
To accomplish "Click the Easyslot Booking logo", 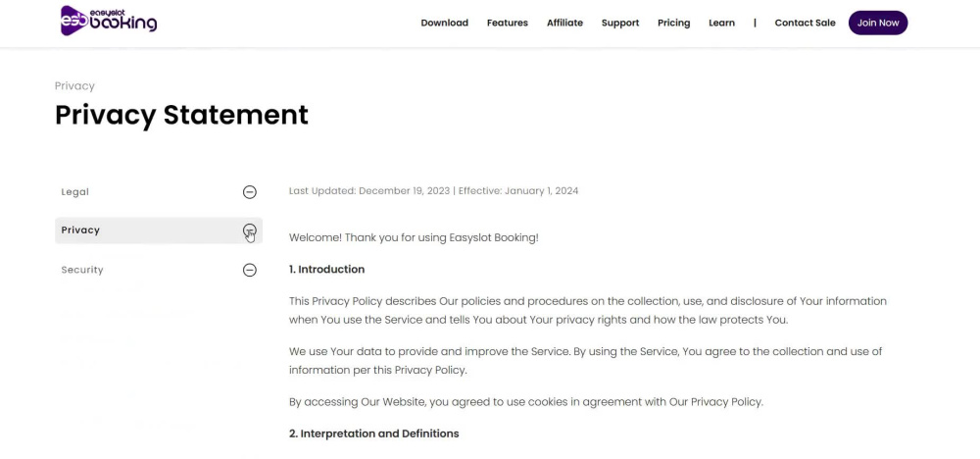I will click(x=109, y=21).
